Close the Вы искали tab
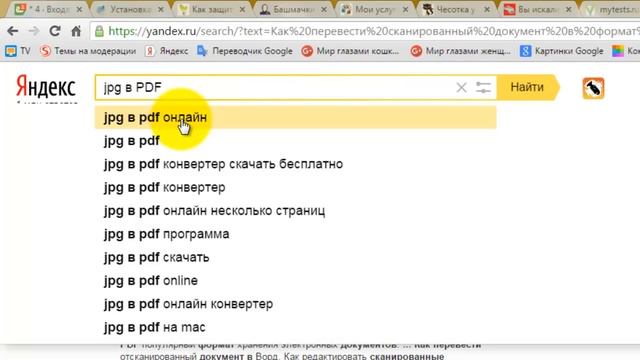 click(569, 9)
